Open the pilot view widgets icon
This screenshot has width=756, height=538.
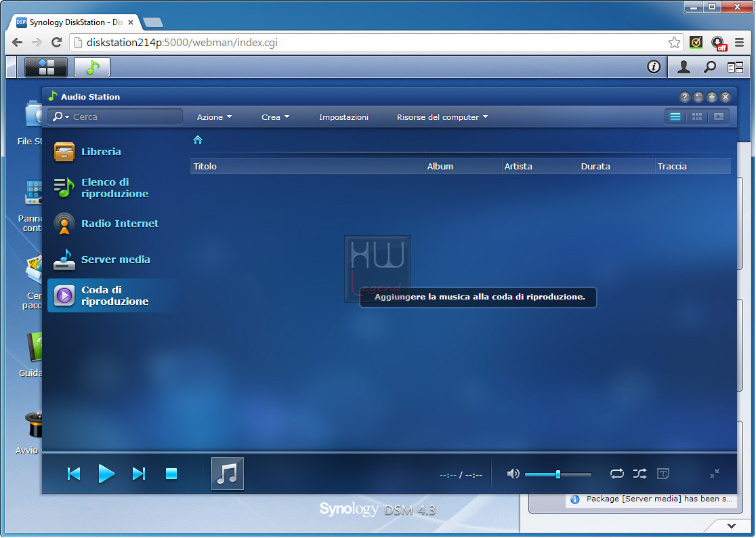(735, 68)
